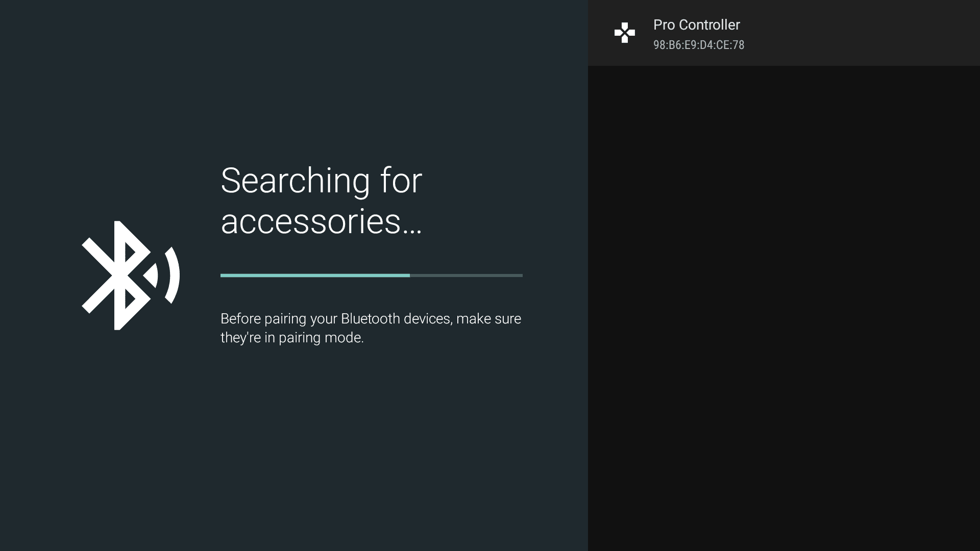
Task: Click the "Searching for" title line
Action: 321,181
